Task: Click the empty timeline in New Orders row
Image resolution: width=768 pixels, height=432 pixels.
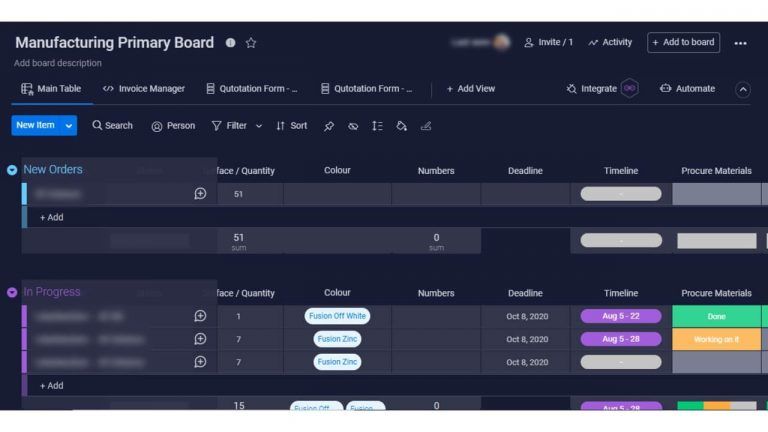Action: tap(621, 194)
